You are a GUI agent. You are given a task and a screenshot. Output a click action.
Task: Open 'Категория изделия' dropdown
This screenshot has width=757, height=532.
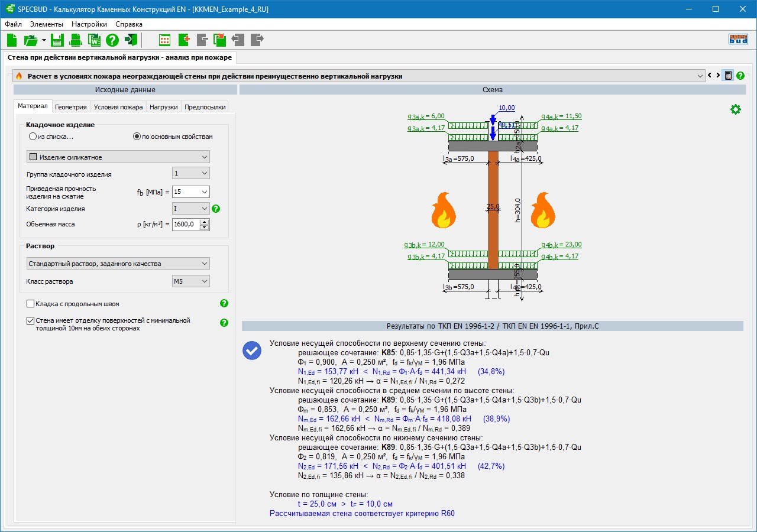tap(190, 209)
